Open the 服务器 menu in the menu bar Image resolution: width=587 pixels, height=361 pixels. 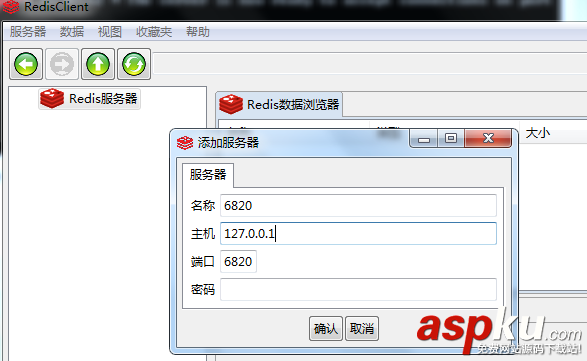point(28,32)
